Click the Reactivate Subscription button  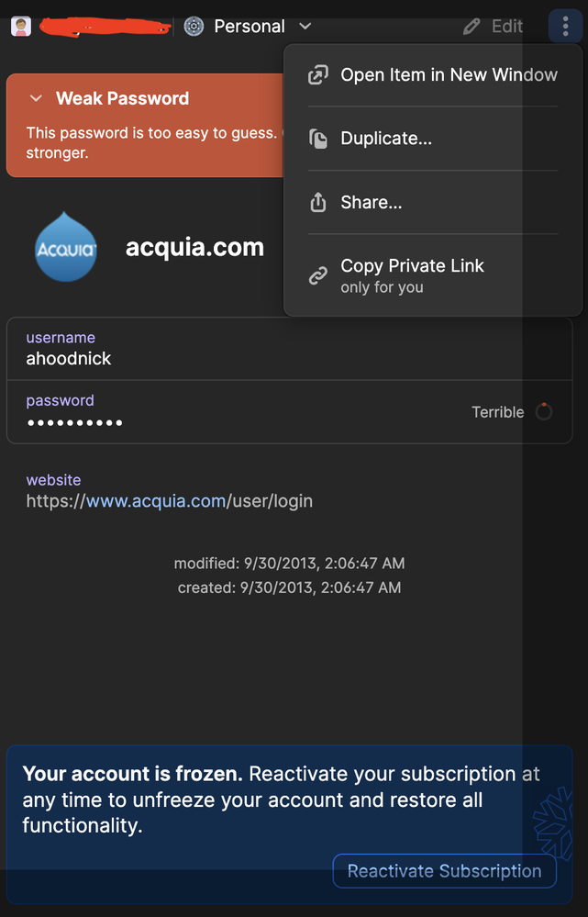(444, 871)
